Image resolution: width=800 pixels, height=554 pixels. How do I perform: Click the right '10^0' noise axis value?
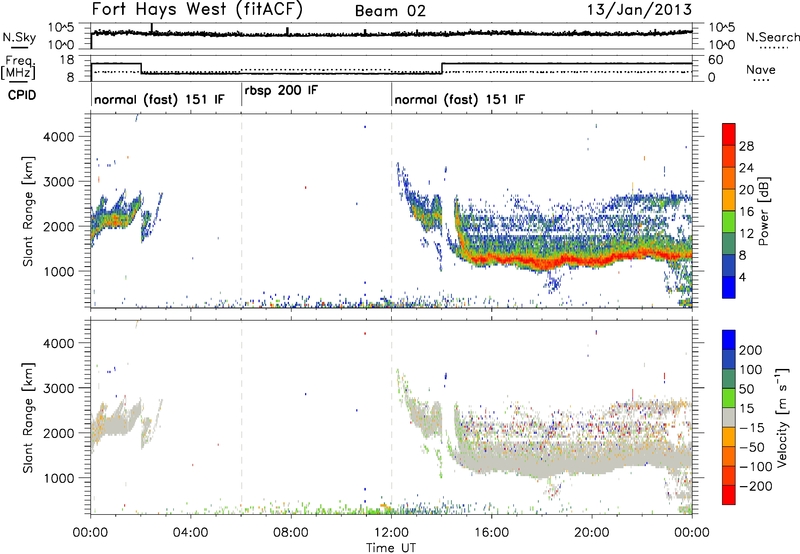[x=721, y=45]
